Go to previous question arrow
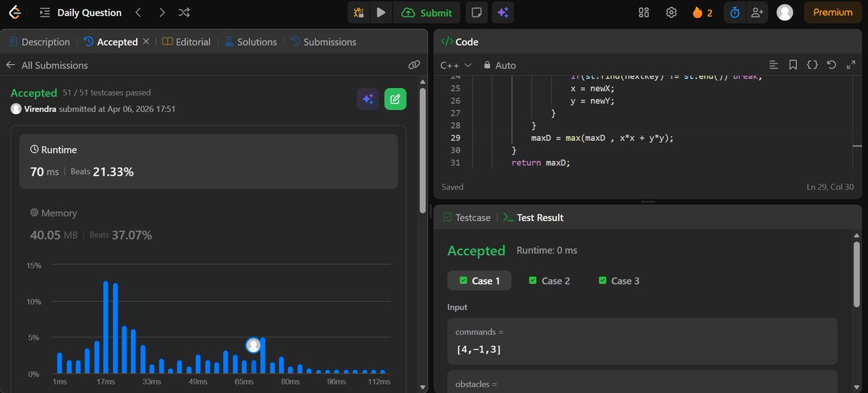 click(137, 12)
